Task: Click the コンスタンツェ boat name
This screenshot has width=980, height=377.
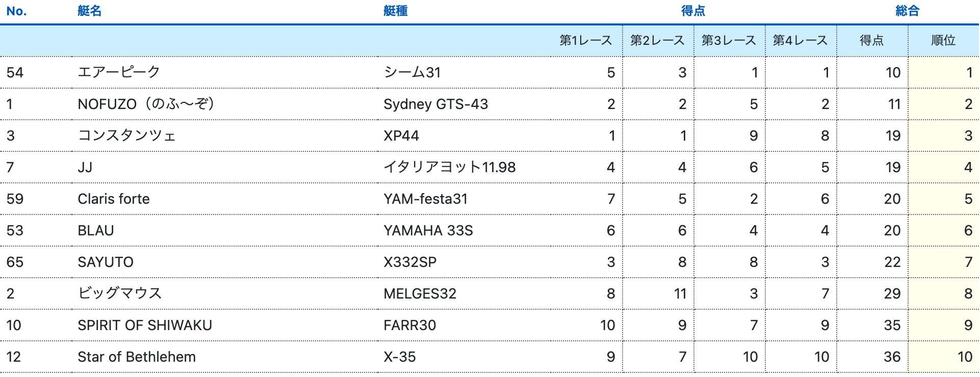Action: click(126, 136)
